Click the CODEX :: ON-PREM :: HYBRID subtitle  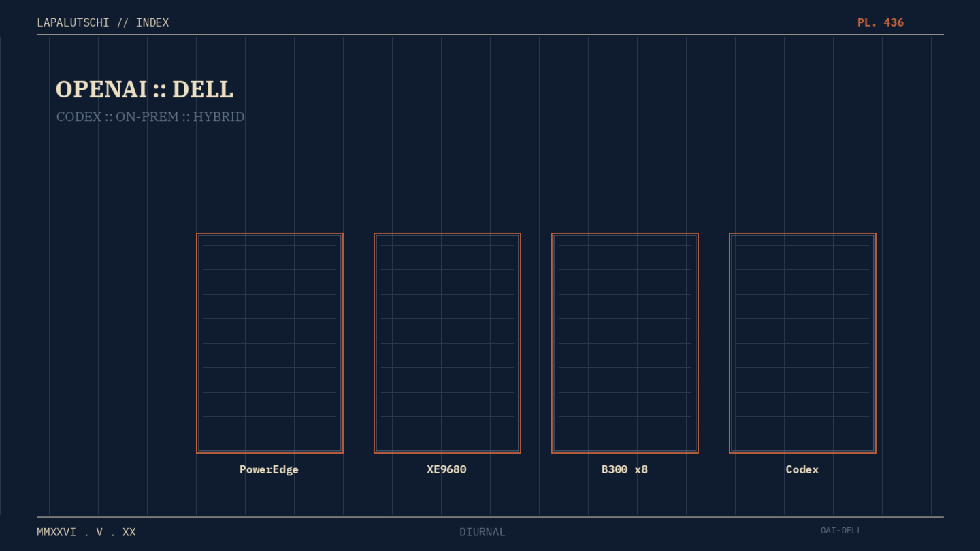tap(150, 117)
